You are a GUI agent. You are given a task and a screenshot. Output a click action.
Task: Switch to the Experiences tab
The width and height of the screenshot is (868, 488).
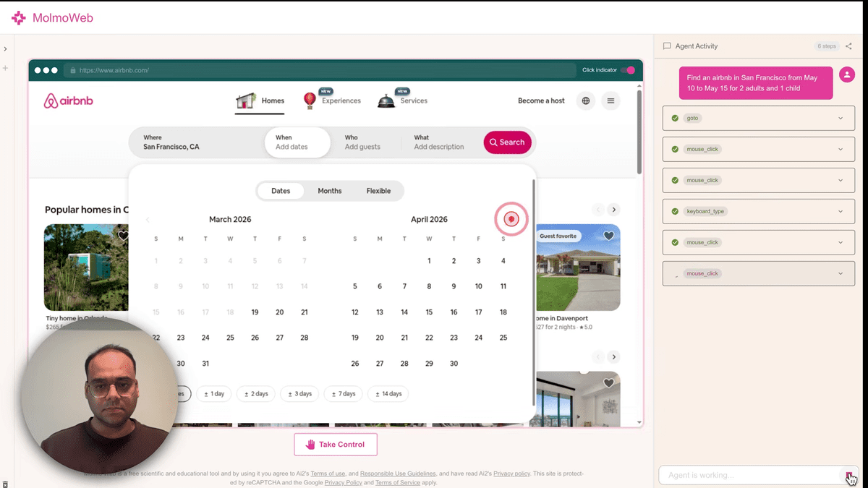332,100
